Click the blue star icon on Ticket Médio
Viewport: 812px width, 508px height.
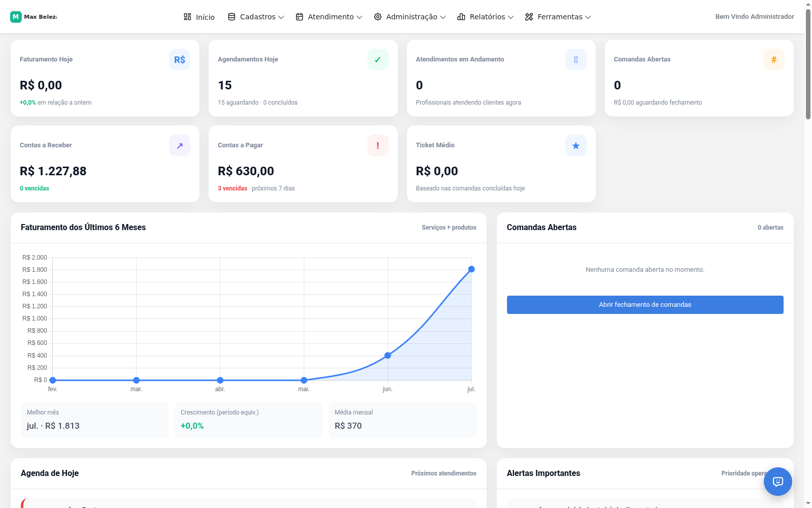pyautogui.click(x=576, y=145)
